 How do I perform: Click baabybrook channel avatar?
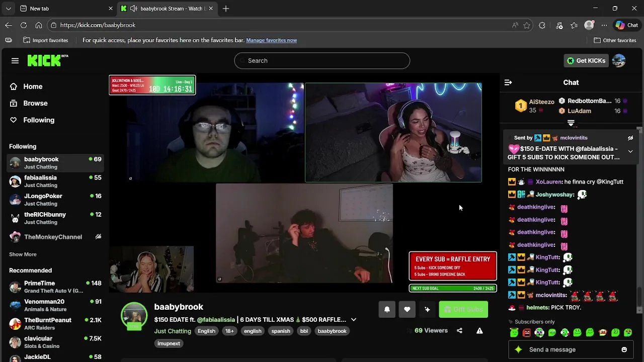pos(134,316)
